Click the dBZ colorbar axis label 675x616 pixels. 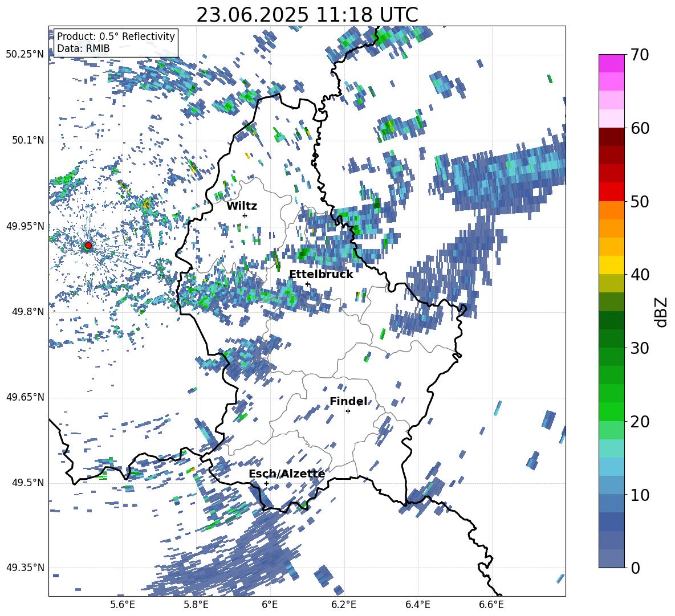(662, 312)
